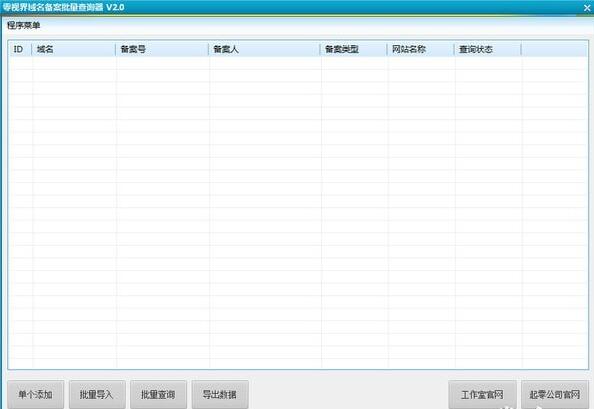This screenshot has width=594, height=409.
Task: Click the 域名 column header
Action: coord(74,49)
